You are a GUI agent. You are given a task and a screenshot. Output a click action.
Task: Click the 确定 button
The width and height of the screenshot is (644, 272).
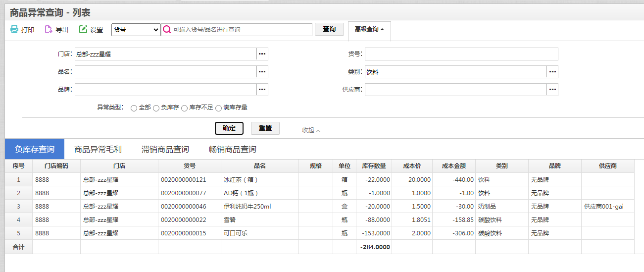click(229, 128)
